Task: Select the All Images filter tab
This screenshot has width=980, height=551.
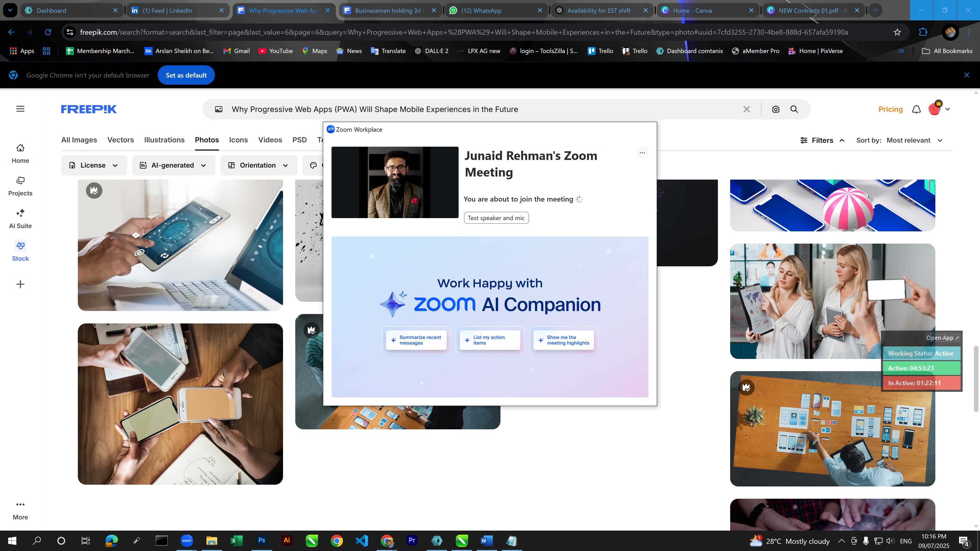Action: [79, 140]
